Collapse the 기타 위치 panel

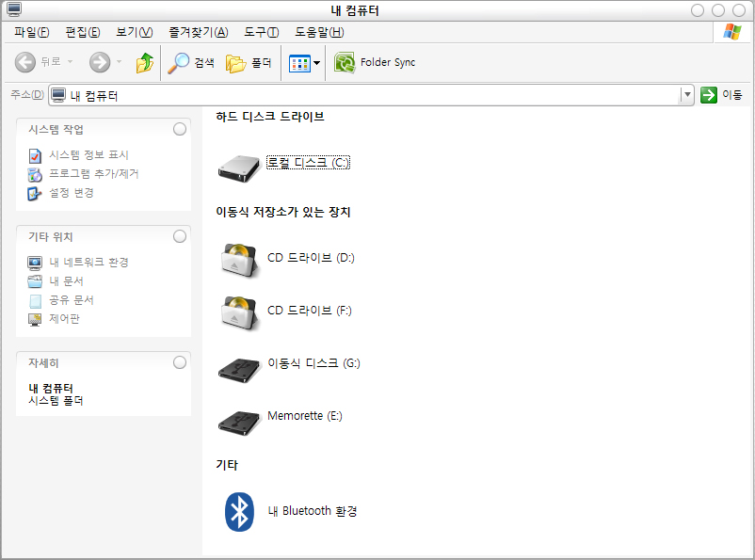click(180, 236)
